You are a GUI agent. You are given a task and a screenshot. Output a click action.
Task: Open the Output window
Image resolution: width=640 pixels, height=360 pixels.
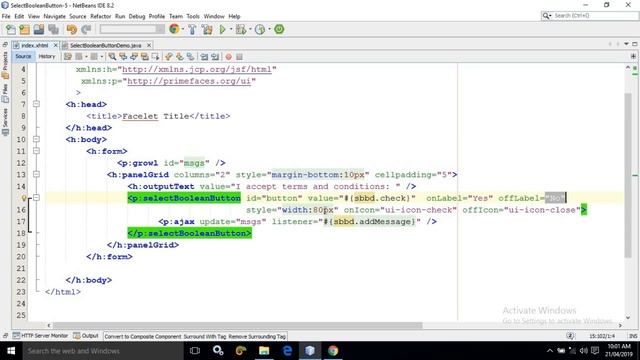[x=86, y=336]
